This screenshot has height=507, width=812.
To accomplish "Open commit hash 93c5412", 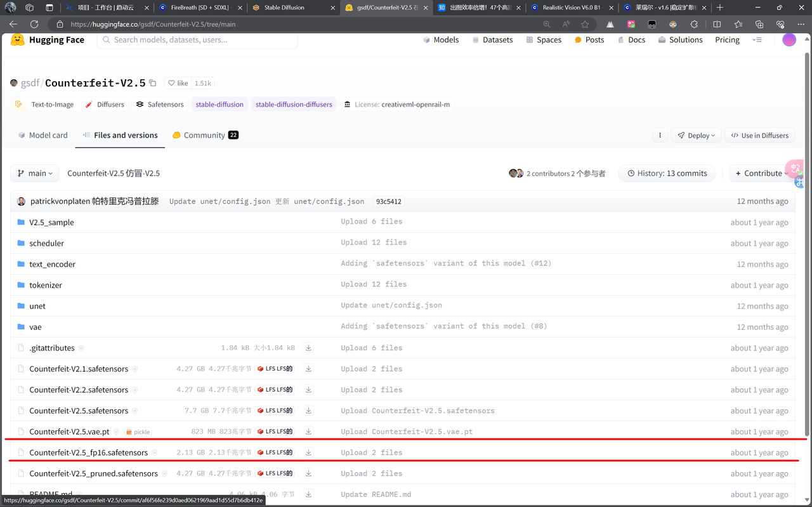I will 388,201.
